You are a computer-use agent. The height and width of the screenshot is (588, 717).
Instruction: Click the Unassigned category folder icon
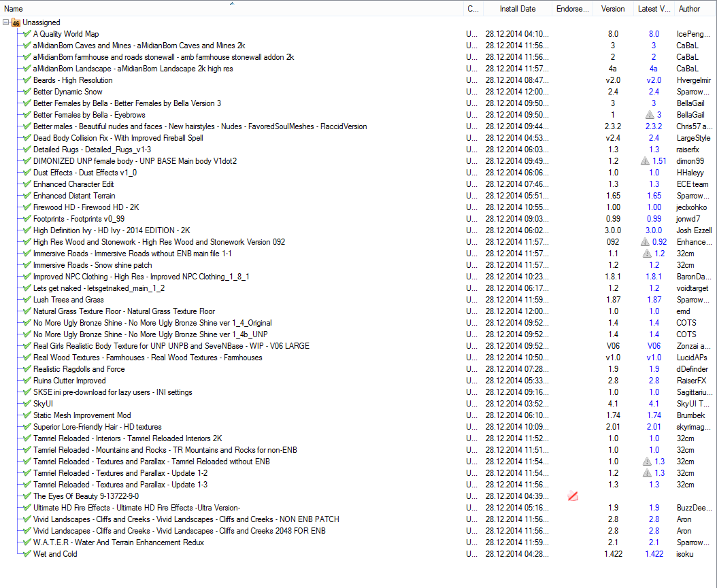pyautogui.click(x=16, y=22)
